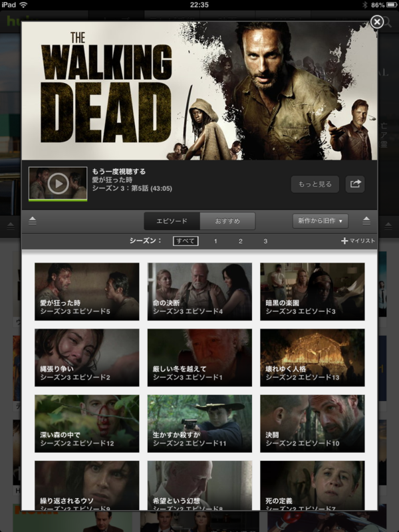This screenshot has width=399, height=532.
Task: Tap the background eject icon at far left
Action: pyautogui.click(x=11, y=226)
